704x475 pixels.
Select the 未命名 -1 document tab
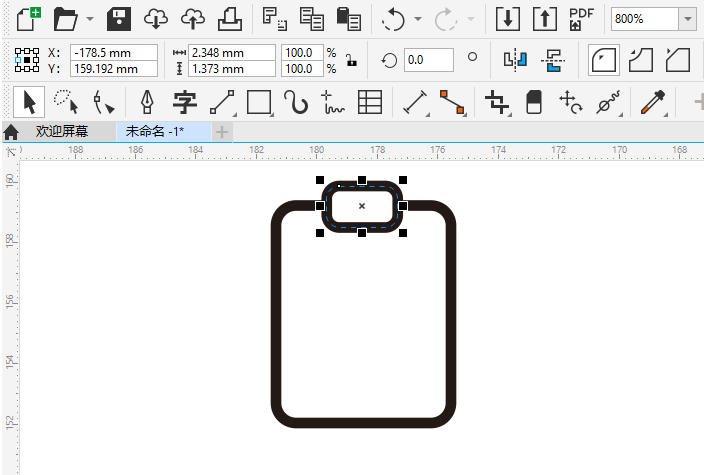(155, 131)
